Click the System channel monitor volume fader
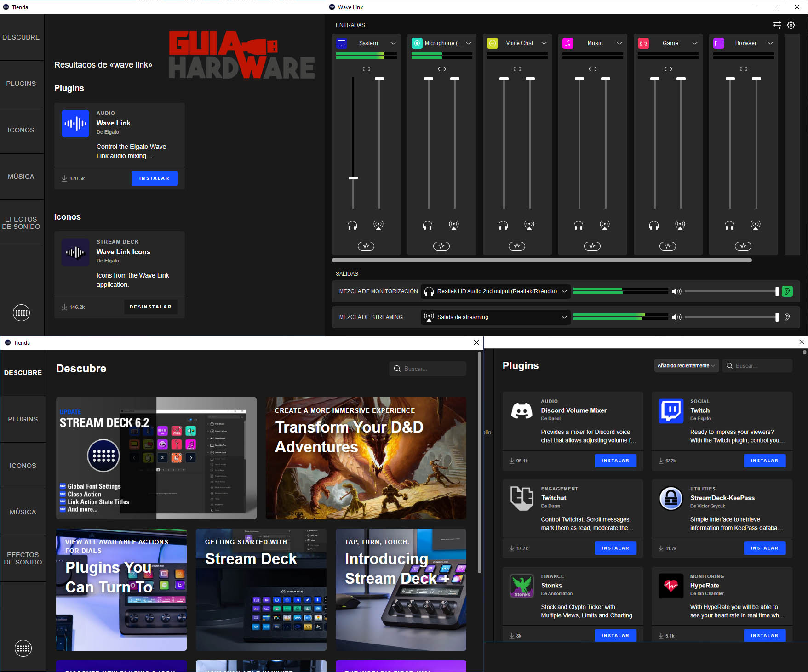The width and height of the screenshot is (808, 672). pos(353,178)
